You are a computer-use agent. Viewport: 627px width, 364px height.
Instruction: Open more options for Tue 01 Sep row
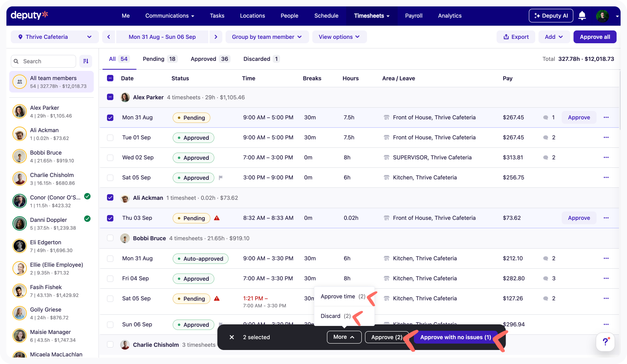(x=606, y=137)
